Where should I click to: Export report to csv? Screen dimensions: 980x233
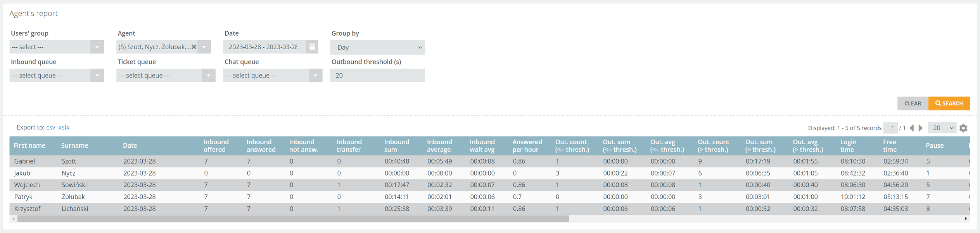pos(51,127)
